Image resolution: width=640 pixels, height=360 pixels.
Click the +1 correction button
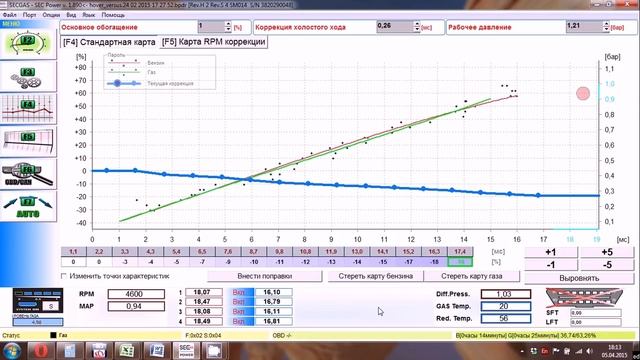[x=551, y=252]
